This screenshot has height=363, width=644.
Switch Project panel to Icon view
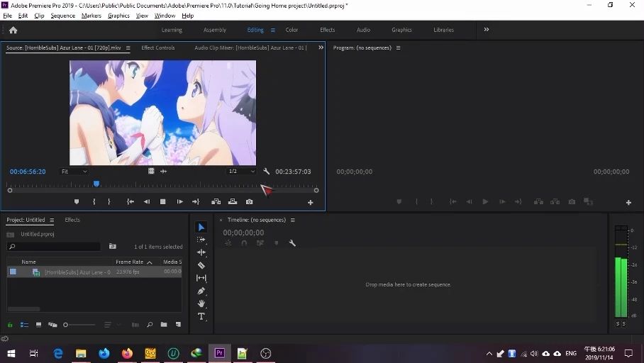[x=38, y=325]
